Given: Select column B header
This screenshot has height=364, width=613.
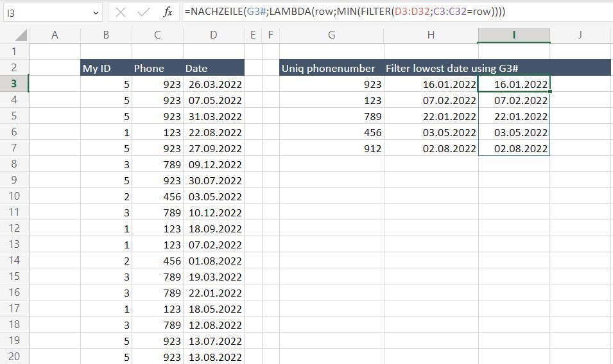Looking at the screenshot, I should [106, 35].
